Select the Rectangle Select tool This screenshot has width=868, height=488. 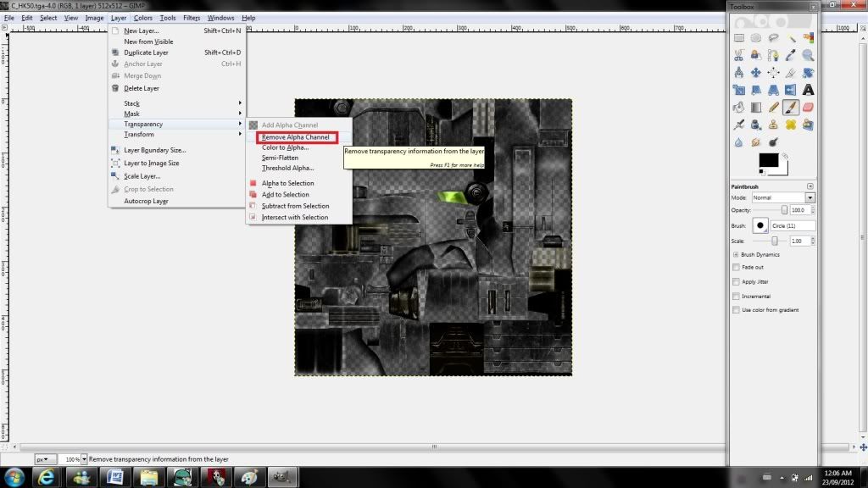tap(738, 38)
